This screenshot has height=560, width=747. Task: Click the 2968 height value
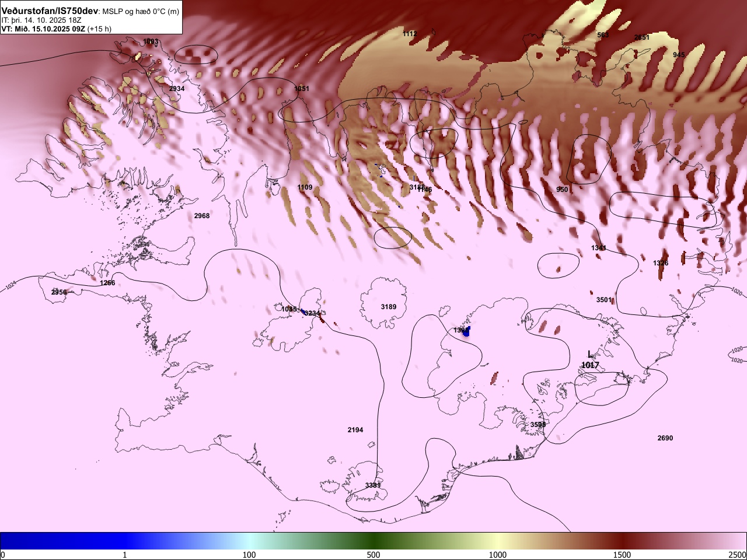point(201,216)
